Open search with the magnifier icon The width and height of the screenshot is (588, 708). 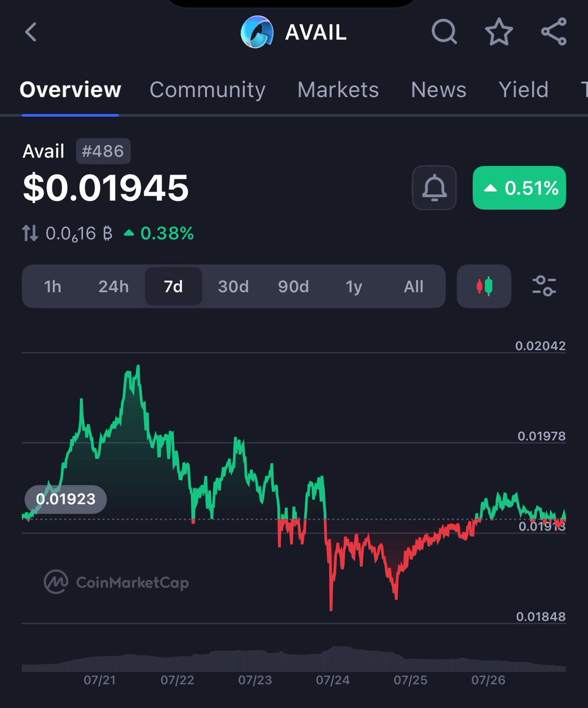point(444,32)
